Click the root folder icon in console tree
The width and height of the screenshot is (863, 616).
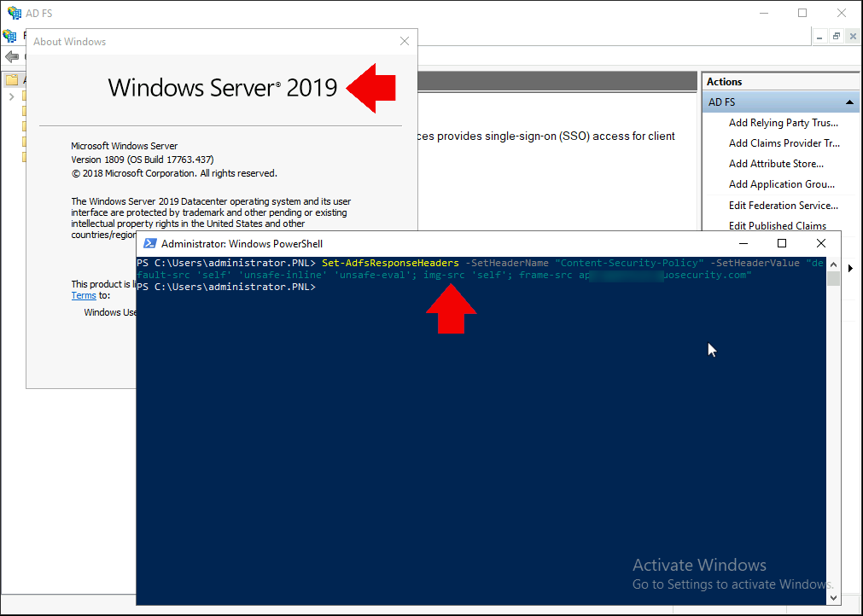click(12, 80)
